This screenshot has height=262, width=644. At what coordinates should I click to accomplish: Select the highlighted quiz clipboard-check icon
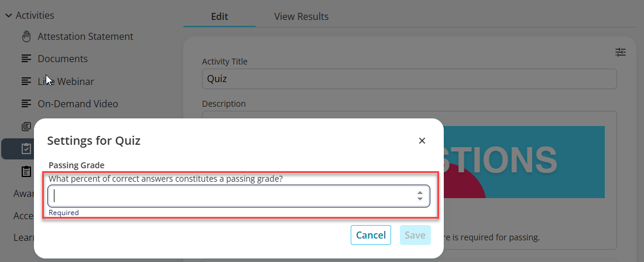coord(26,148)
